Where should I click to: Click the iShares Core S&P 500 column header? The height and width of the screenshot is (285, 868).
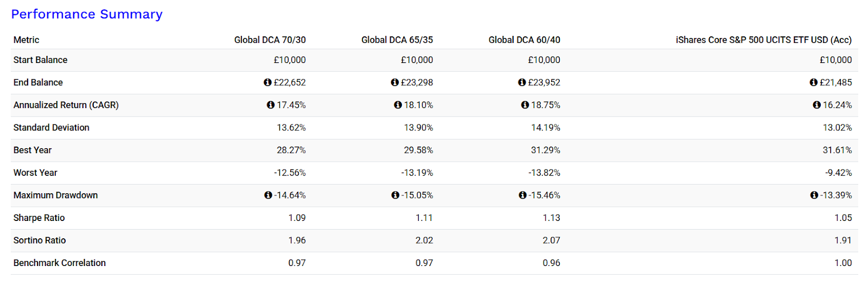point(764,40)
